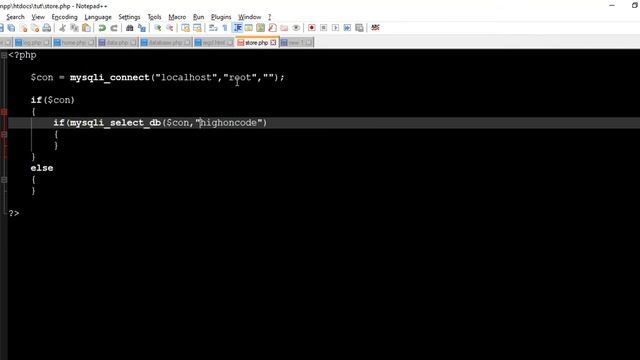Click the "highoncode" database name string
This screenshot has height=360, width=640.
[231, 123]
